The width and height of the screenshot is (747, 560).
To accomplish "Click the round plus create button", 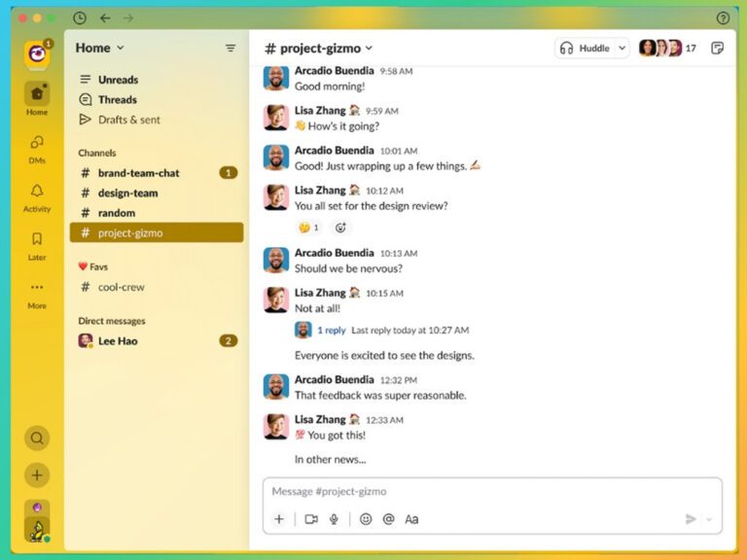I will (37, 475).
